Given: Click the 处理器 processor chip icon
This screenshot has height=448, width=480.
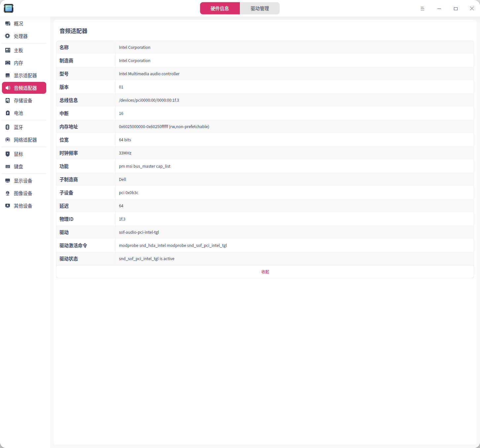Looking at the screenshot, I should [8, 36].
